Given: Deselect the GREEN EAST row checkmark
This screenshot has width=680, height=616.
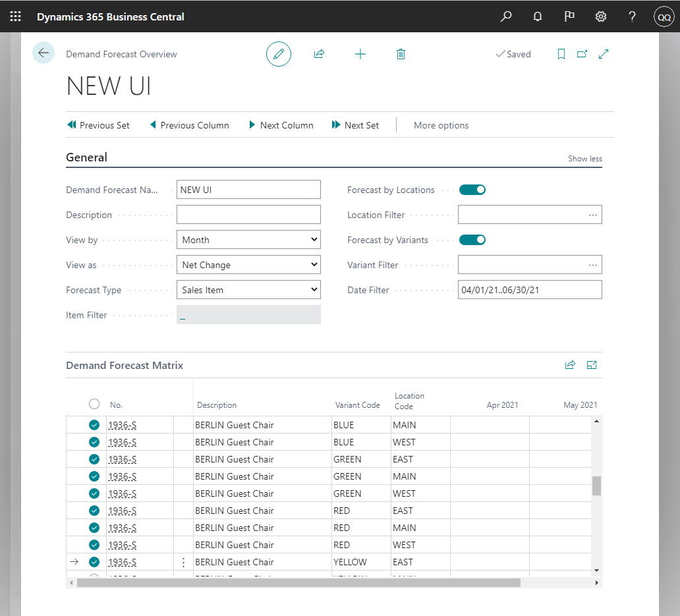Looking at the screenshot, I should pos(94,459).
